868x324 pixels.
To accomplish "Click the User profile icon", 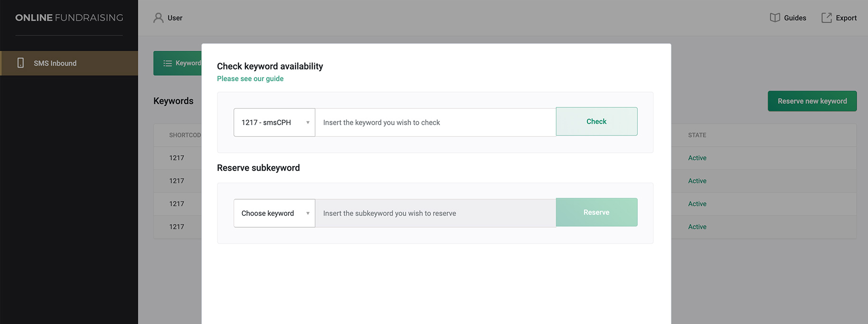I will click(158, 18).
